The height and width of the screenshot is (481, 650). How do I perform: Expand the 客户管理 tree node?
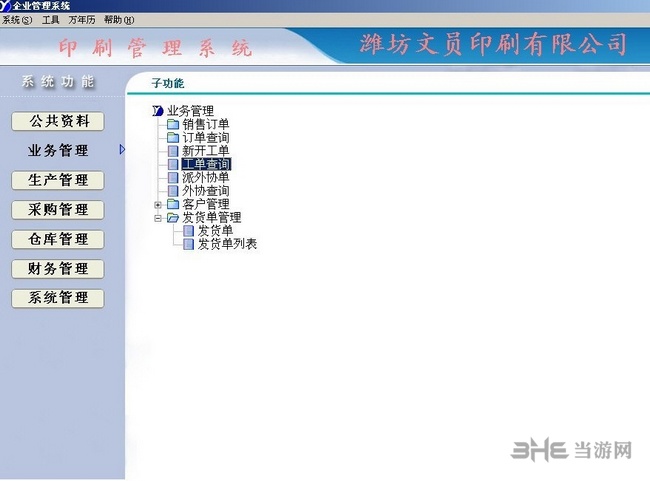pyautogui.click(x=158, y=204)
